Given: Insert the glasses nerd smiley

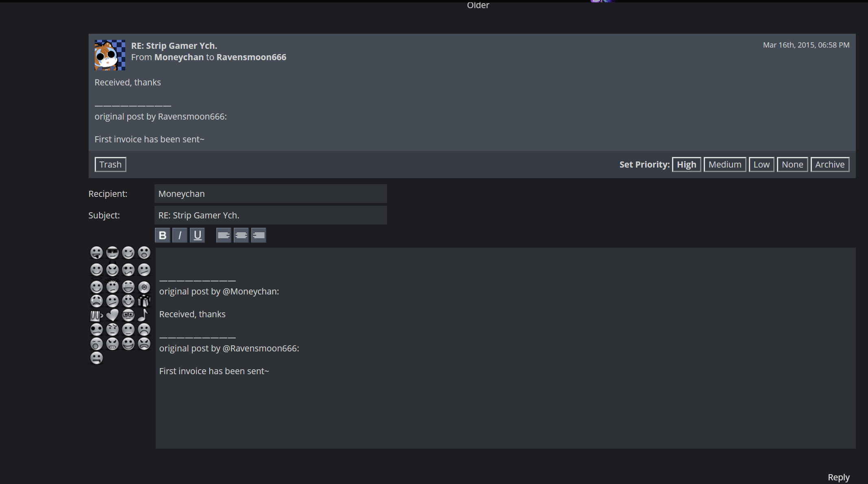Looking at the screenshot, I should coord(128,315).
